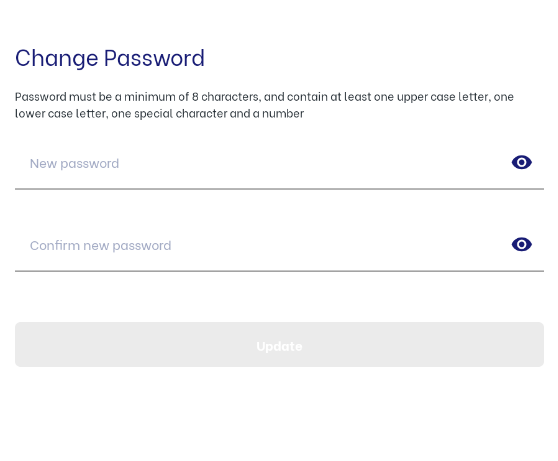Click the Change Password heading
This screenshot has width=558, height=461.
(110, 58)
